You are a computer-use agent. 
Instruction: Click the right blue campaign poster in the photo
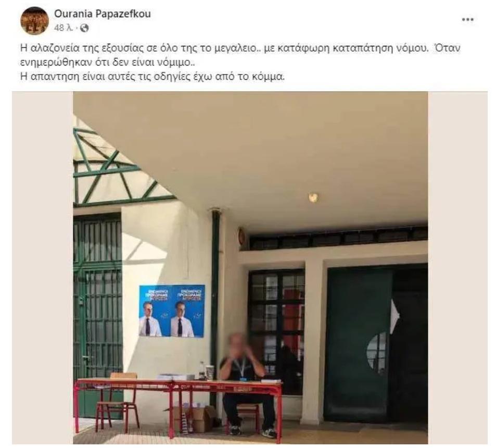(188, 312)
